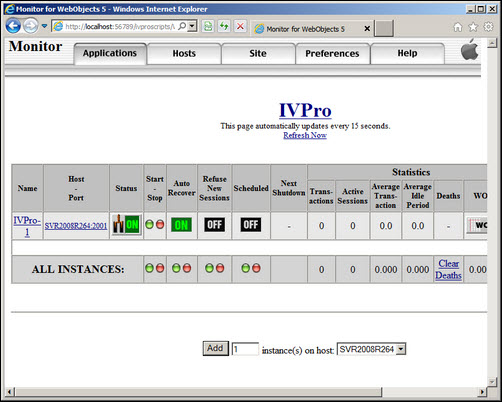This screenshot has height=402, width=502.
Task: Switch to the Hosts tab
Action: tap(184, 53)
